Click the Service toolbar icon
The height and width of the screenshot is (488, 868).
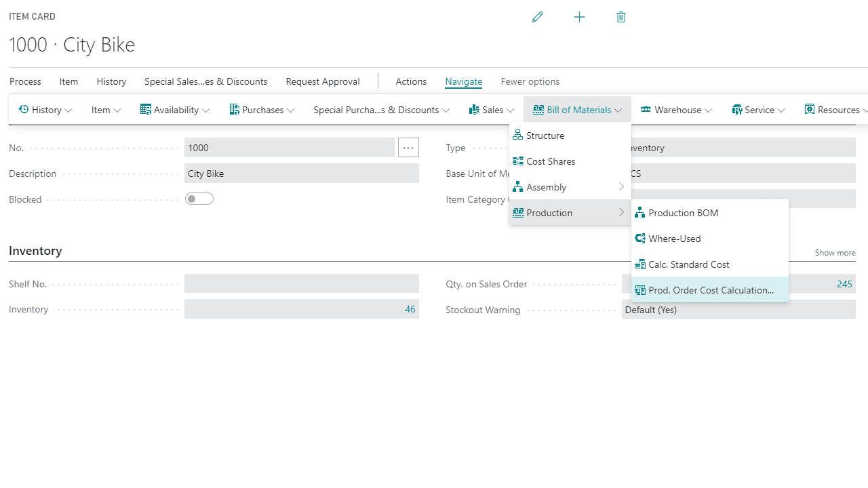pos(737,110)
